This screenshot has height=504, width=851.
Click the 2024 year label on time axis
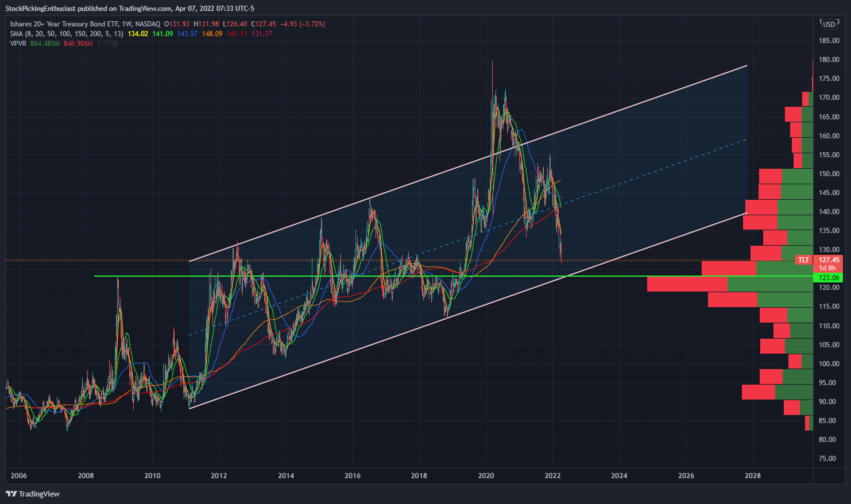point(619,476)
